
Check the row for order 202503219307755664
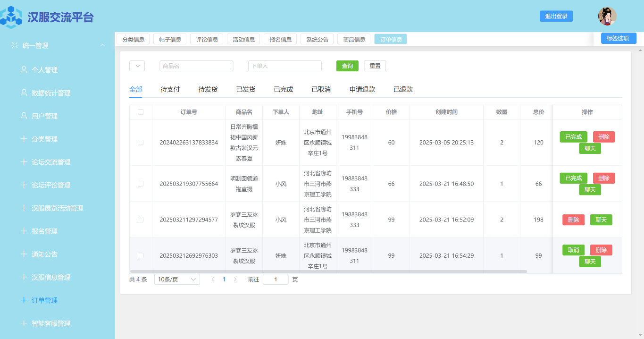(x=141, y=184)
